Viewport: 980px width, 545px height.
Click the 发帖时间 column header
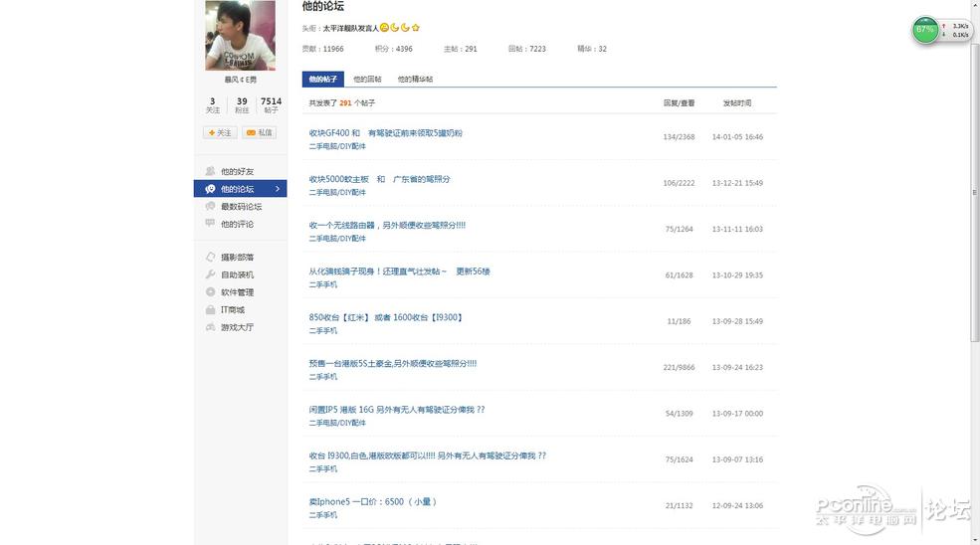click(x=737, y=103)
